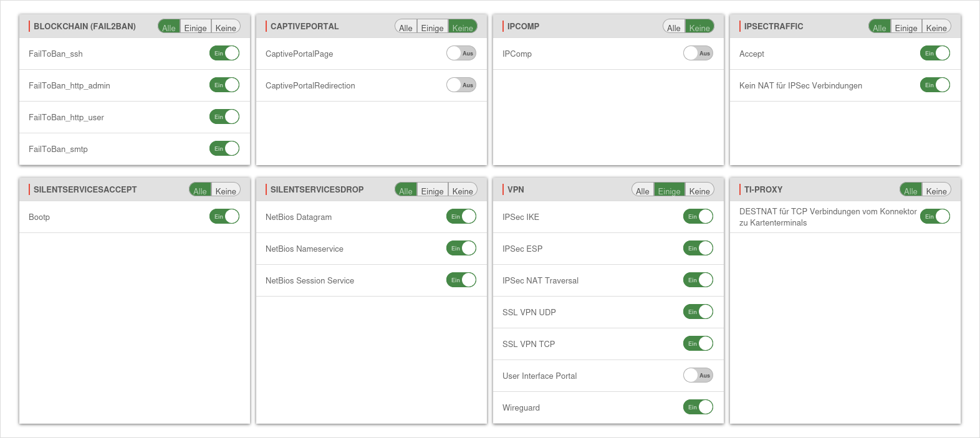This screenshot has width=980, height=438.
Task: Disable the FailToBan_ssh toggle
Action: pos(224,54)
